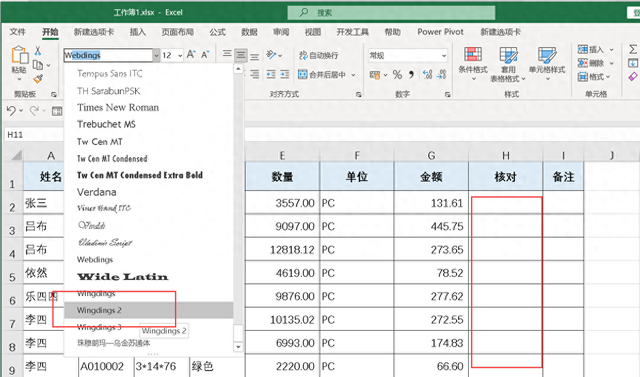Click the Undo arrow icon

(x=11, y=111)
